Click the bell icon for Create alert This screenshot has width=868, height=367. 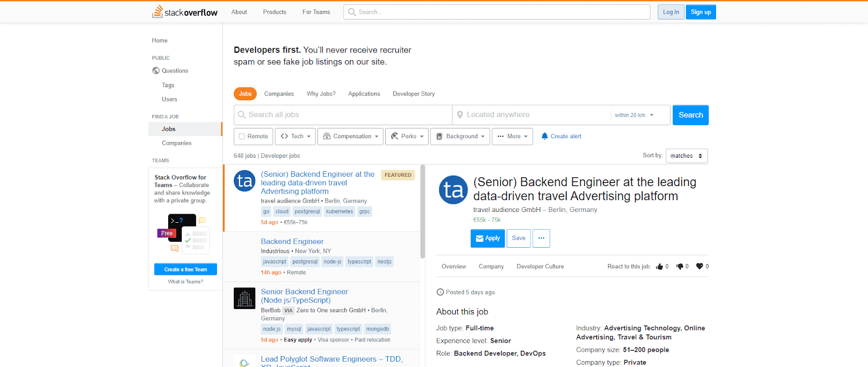[545, 136]
